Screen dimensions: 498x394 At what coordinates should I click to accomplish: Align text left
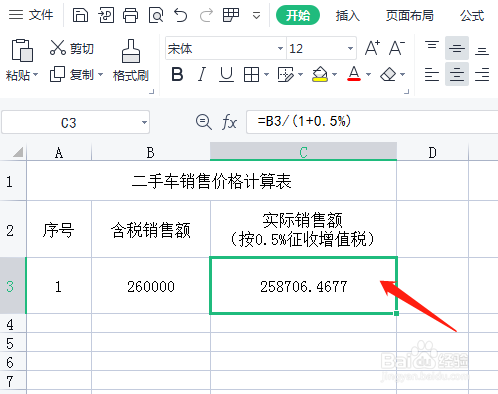(x=432, y=74)
